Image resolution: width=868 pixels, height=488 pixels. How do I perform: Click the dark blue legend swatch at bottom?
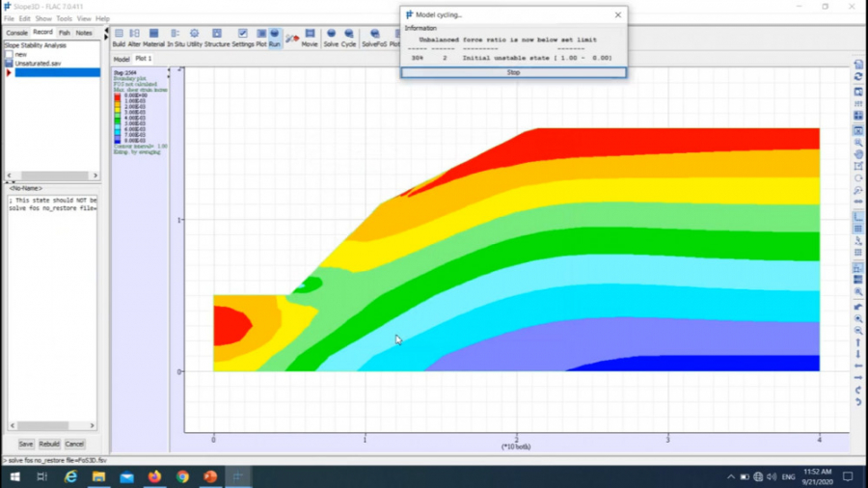tap(118, 141)
